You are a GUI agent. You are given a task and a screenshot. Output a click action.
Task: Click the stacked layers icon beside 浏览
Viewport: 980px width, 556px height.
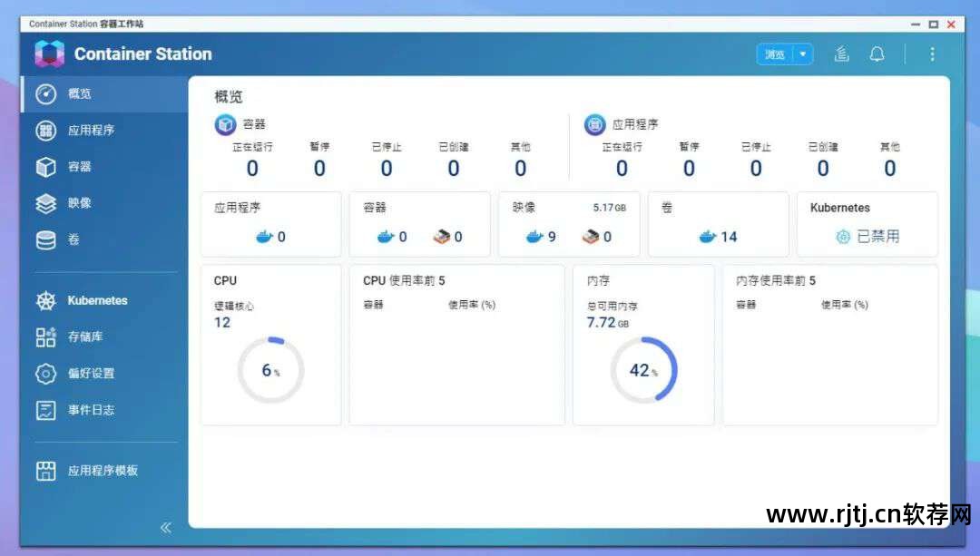pos(842,54)
